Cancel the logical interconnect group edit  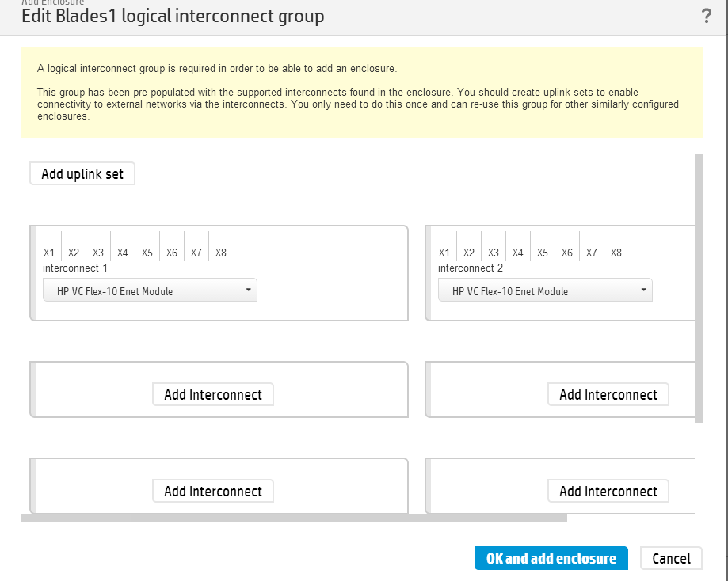671,558
